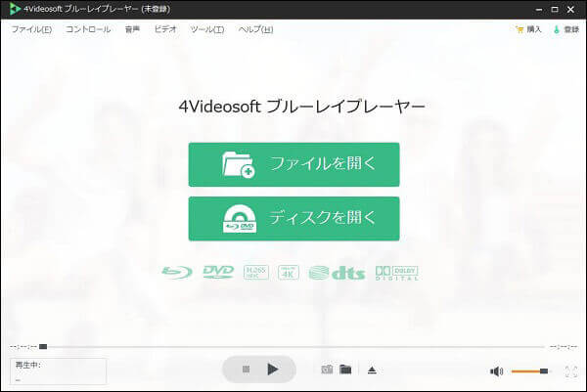Maximize the player window

click(x=555, y=10)
